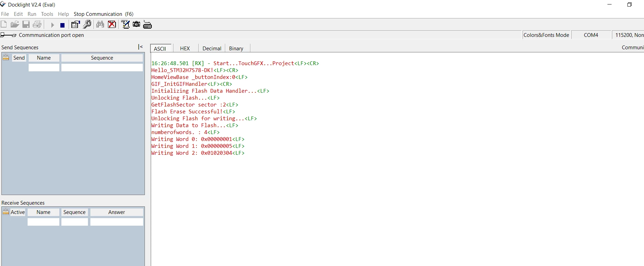The image size is (644, 266).
Task: Click the Send Sequences list lock icon
Action: 6,58
